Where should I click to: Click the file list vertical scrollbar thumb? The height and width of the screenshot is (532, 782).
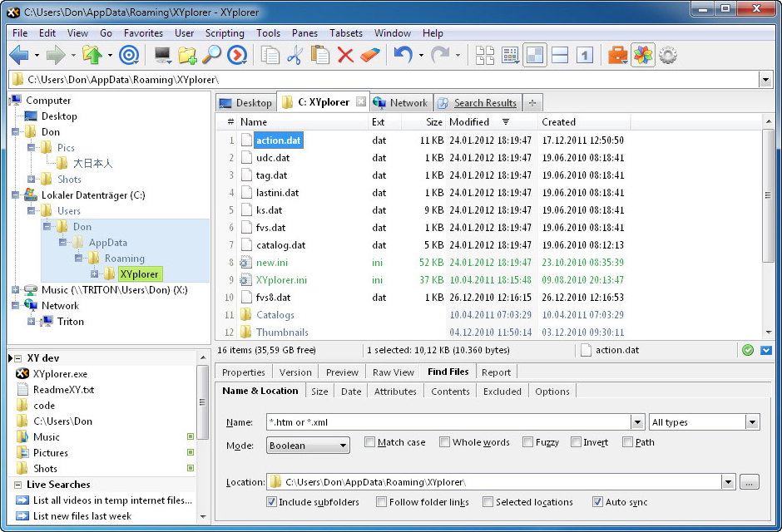click(x=768, y=195)
